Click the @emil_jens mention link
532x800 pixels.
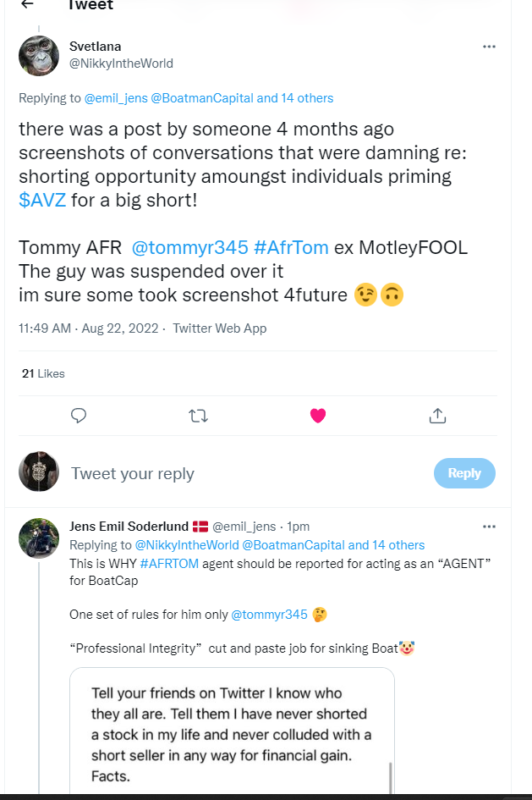click(116, 98)
